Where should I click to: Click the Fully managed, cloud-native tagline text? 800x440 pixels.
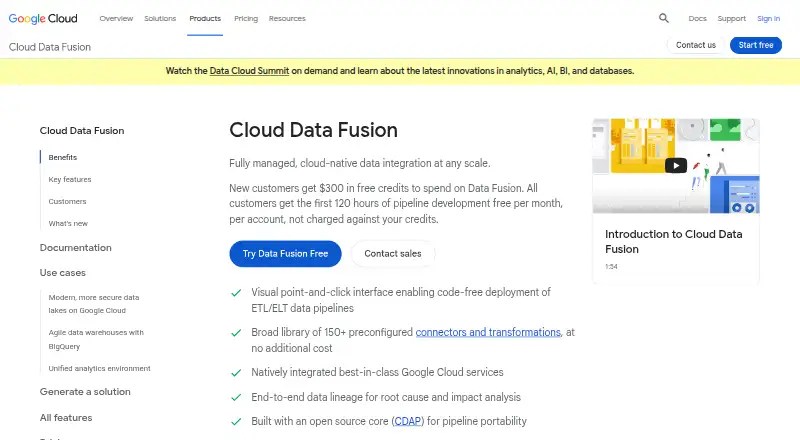(360, 163)
